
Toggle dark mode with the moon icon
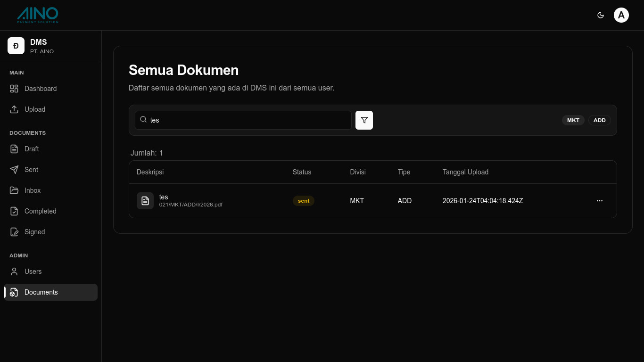(x=601, y=15)
